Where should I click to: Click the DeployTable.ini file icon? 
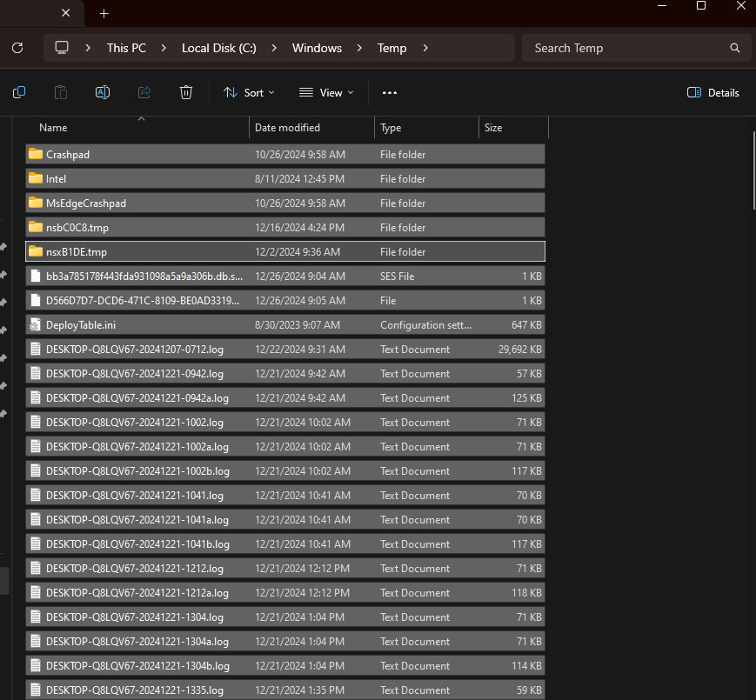click(35, 324)
